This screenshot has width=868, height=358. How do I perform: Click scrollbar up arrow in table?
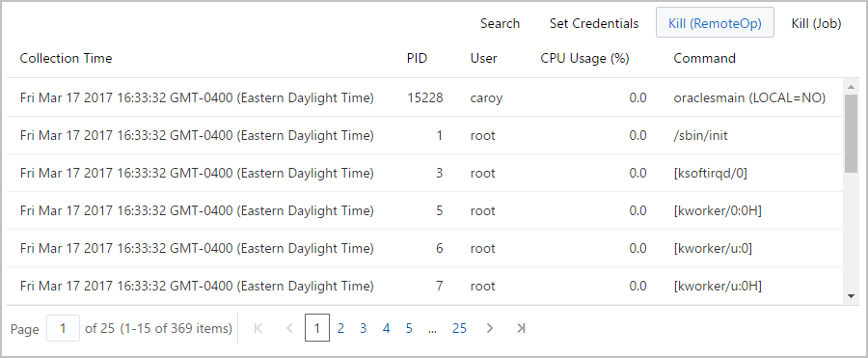[852, 87]
